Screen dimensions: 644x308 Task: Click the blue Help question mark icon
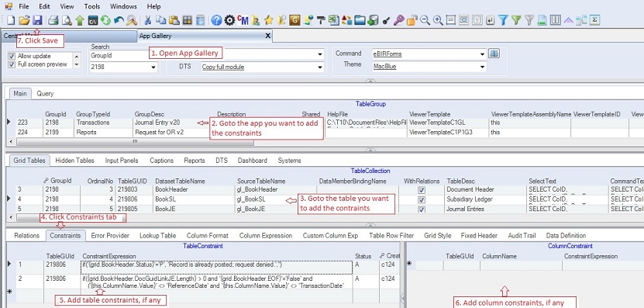pos(216,20)
